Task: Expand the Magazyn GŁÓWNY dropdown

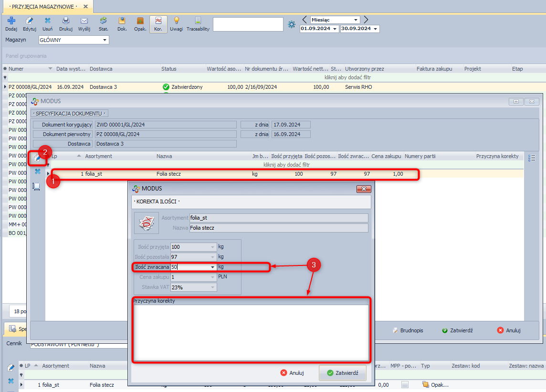Action: 105,40
